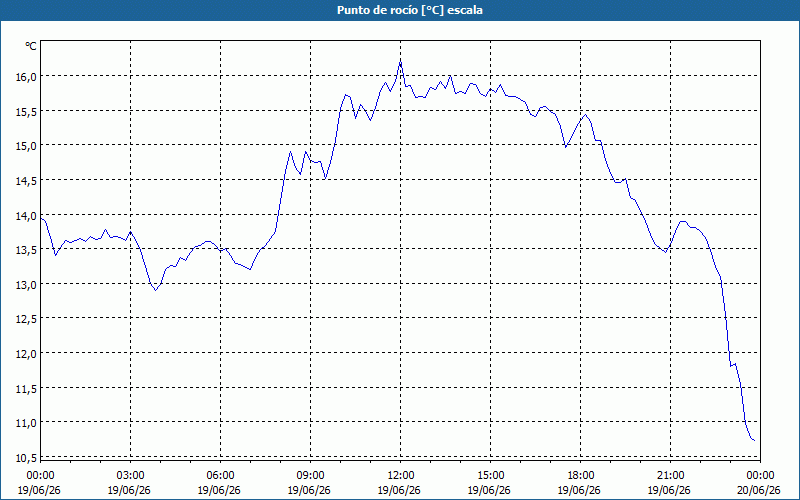The image size is (800, 500).
Task: Select the 12,5 y-axis label
Action: click(x=27, y=319)
